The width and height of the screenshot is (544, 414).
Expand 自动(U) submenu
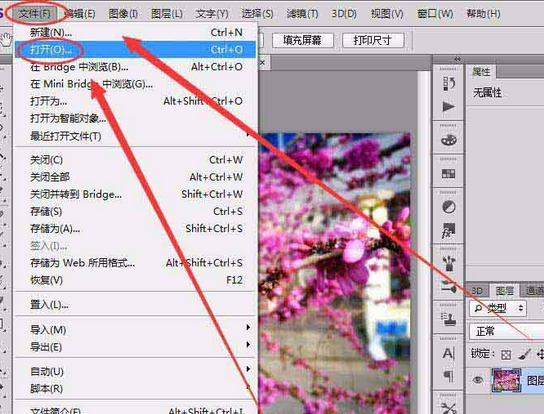135,371
